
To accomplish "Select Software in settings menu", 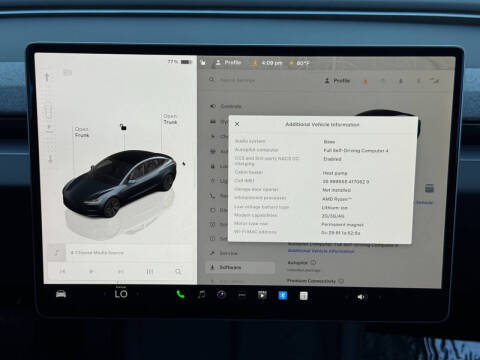I will [x=241, y=267].
